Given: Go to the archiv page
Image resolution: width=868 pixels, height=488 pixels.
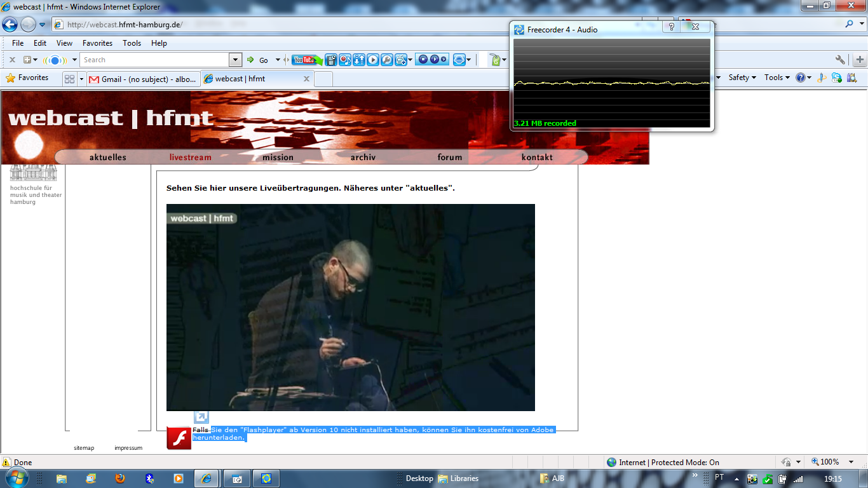Looking at the screenshot, I should click(x=363, y=157).
